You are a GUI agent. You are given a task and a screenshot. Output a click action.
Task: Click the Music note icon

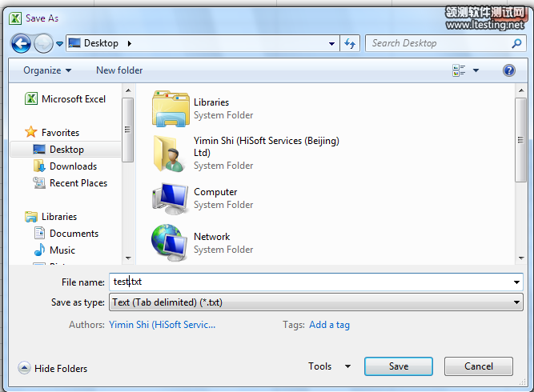(x=39, y=250)
